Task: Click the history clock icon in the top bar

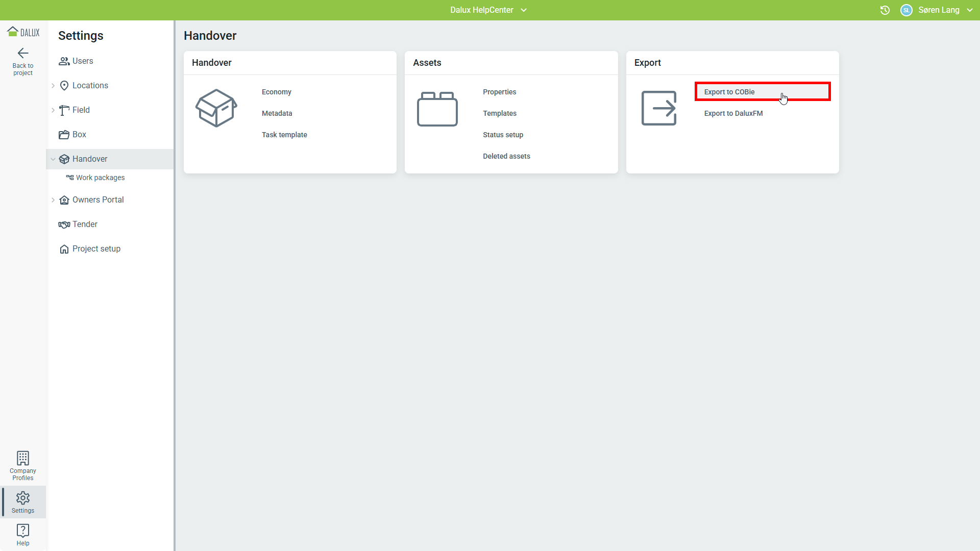Action: pos(885,10)
